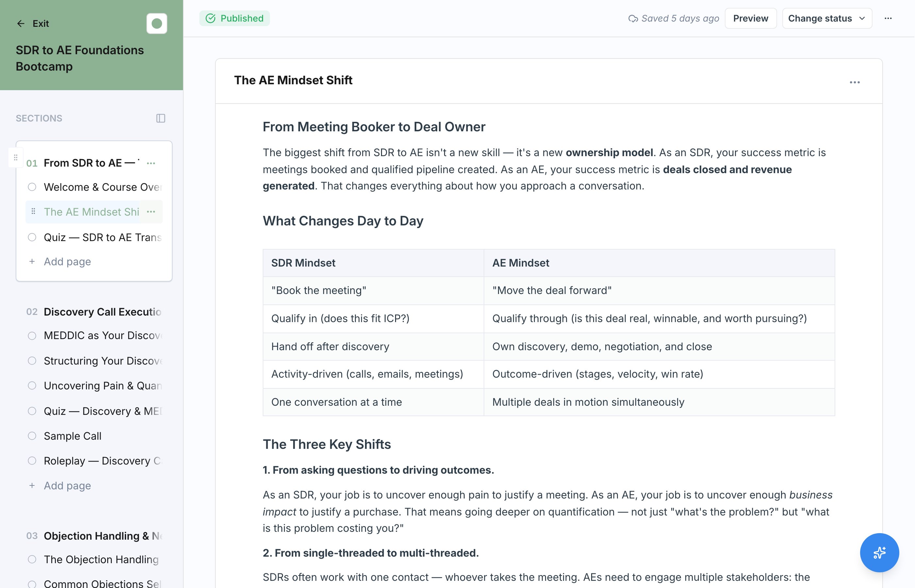The height and width of the screenshot is (588, 915).
Task: Click The AE Mindset Shift card title
Action: pos(293,80)
